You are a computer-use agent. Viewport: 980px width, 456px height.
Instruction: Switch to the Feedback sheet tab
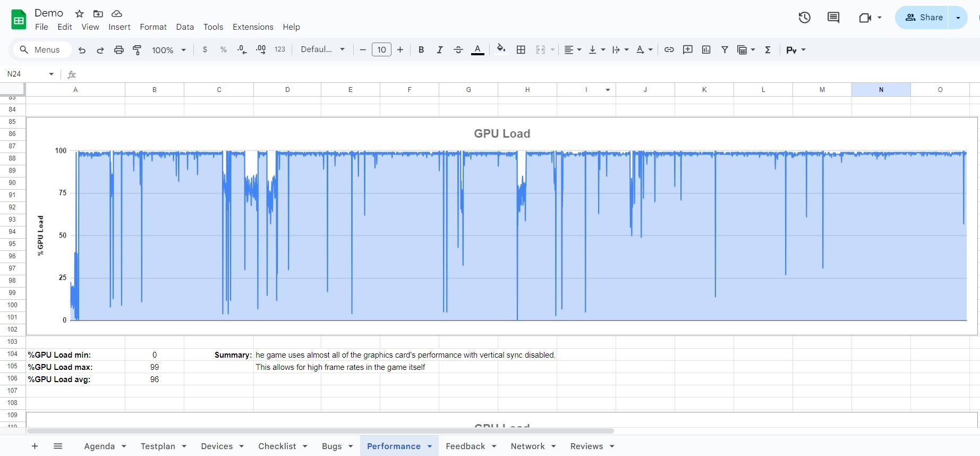tap(465, 446)
